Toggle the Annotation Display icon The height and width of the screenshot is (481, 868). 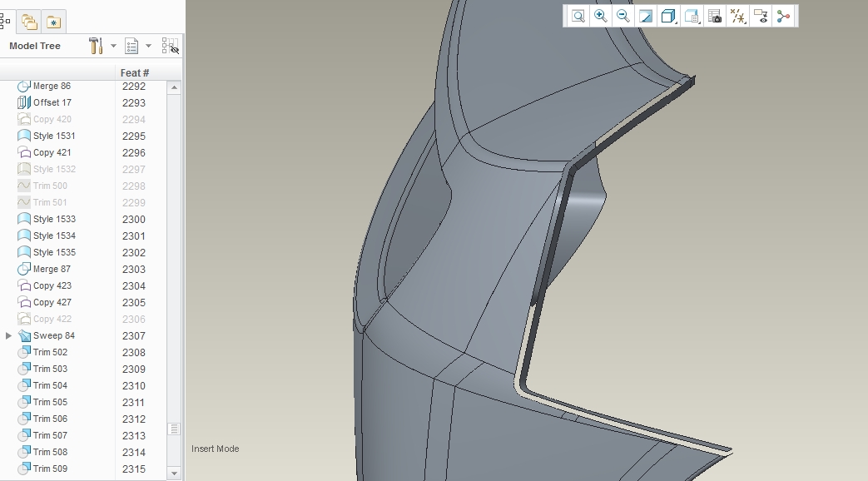click(x=761, y=16)
